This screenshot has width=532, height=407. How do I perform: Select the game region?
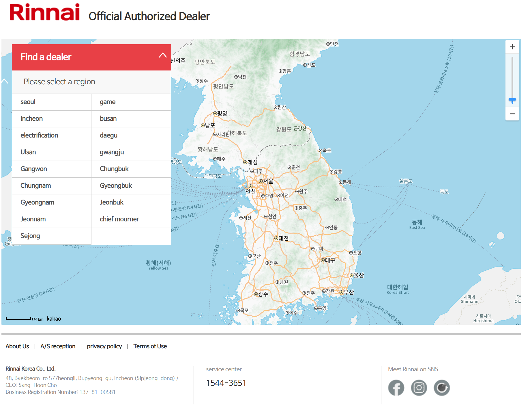click(x=131, y=102)
